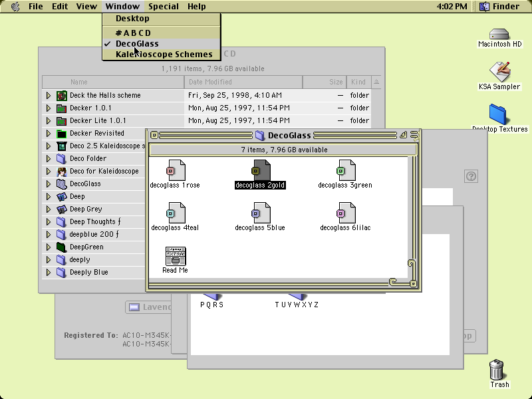Sort list by Size column header
Image resolution: width=532 pixels, height=399 pixels.
click(x=325, y=82)
